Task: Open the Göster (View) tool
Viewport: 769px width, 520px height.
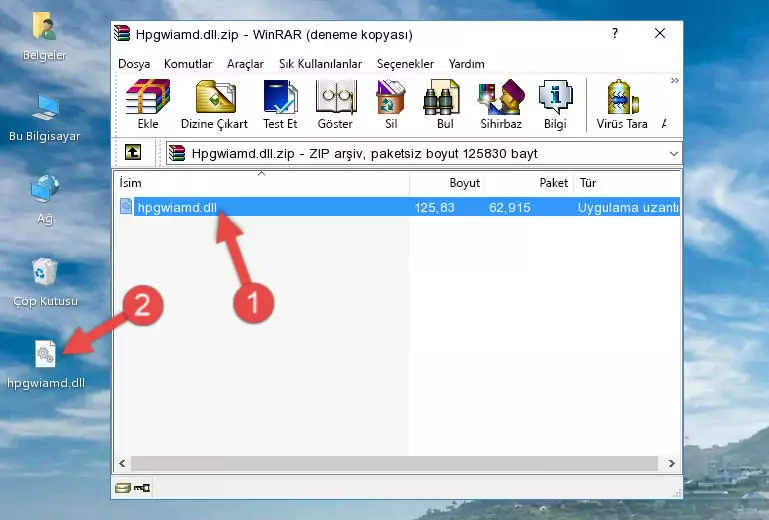Action: coord(335,104)
